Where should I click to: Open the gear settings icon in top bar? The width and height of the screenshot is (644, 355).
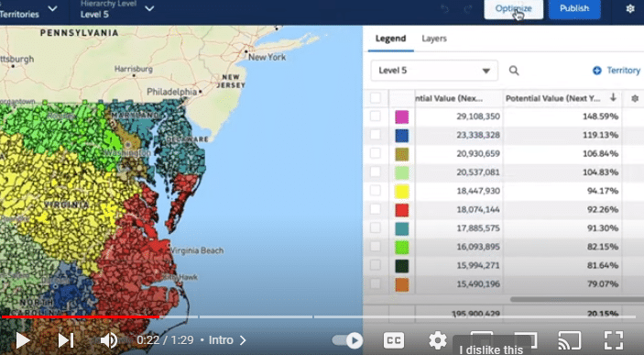[630, 8]
